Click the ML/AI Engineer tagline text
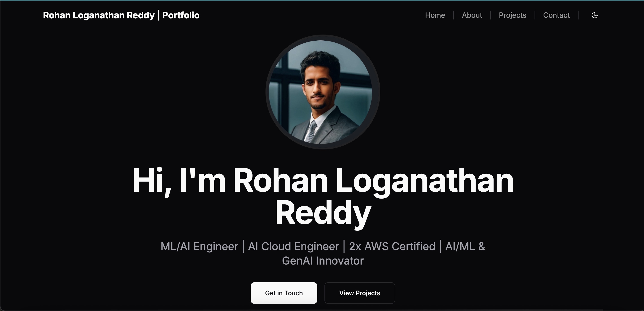 pyautogui.click(x=199, y=246)
